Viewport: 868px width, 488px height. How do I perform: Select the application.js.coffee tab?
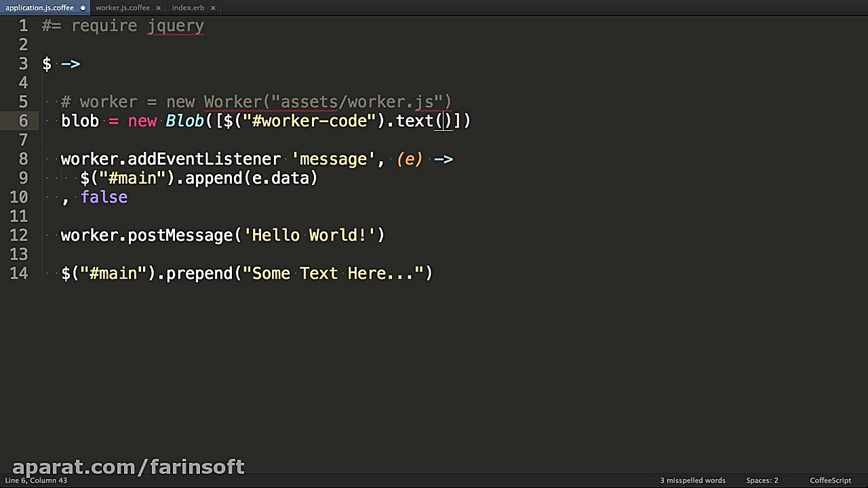39,7
